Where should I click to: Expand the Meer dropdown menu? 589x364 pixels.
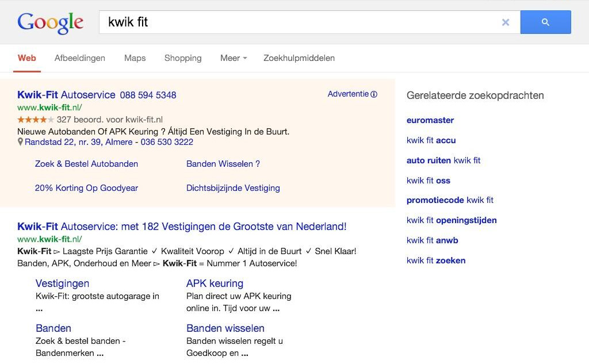coord(234,58)
